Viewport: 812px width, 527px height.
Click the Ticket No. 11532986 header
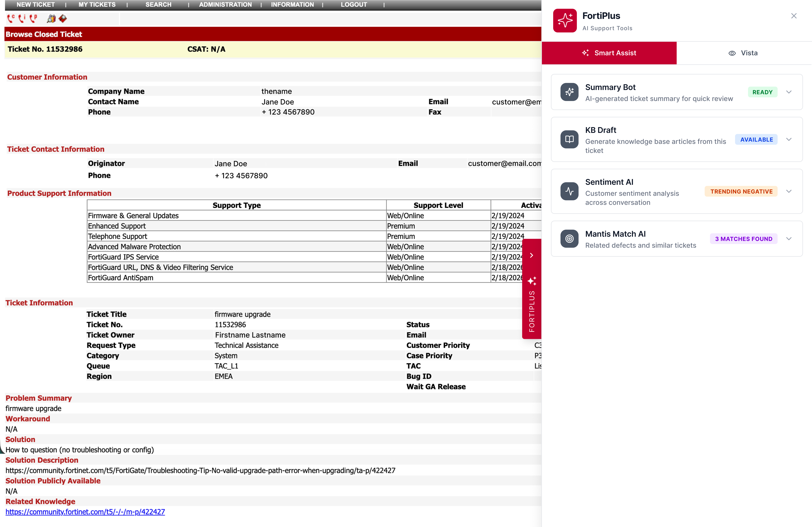click(x=45, y=49)
